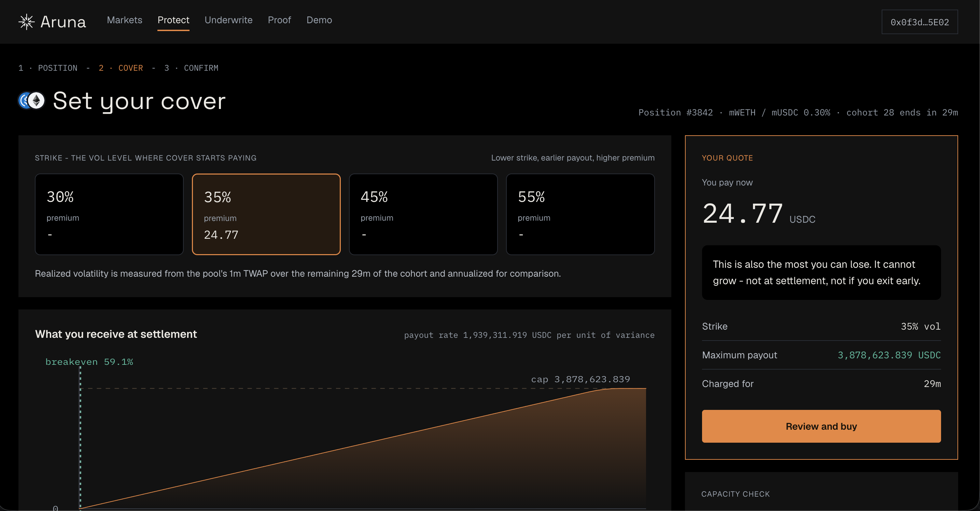Open the Proof tab
The image size is (980, 511).
point(279,20)
